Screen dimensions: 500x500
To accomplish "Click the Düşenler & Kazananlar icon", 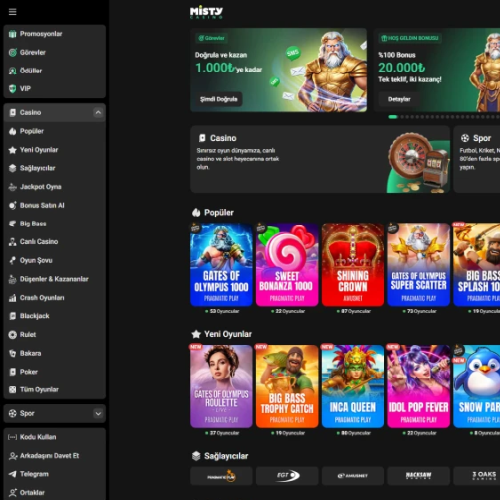I will tap(12, 279).
